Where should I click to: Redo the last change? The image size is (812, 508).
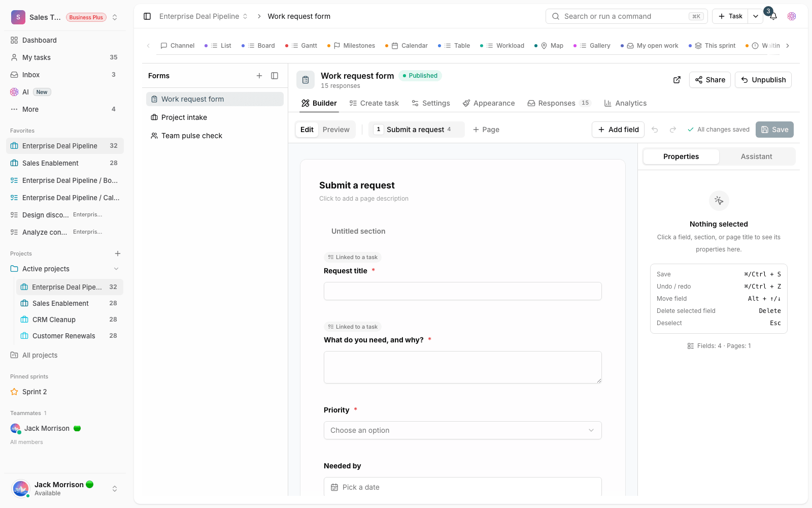pos(673,130)
